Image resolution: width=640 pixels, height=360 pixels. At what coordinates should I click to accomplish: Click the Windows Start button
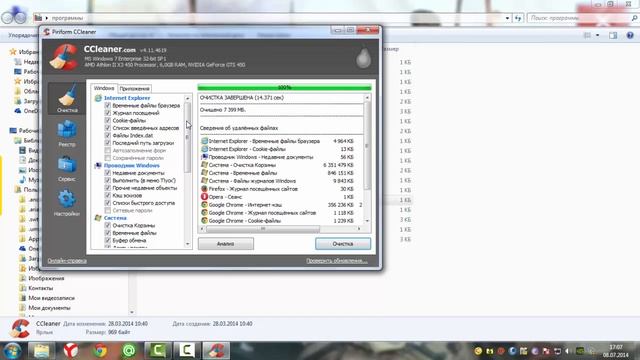(12, 351)
